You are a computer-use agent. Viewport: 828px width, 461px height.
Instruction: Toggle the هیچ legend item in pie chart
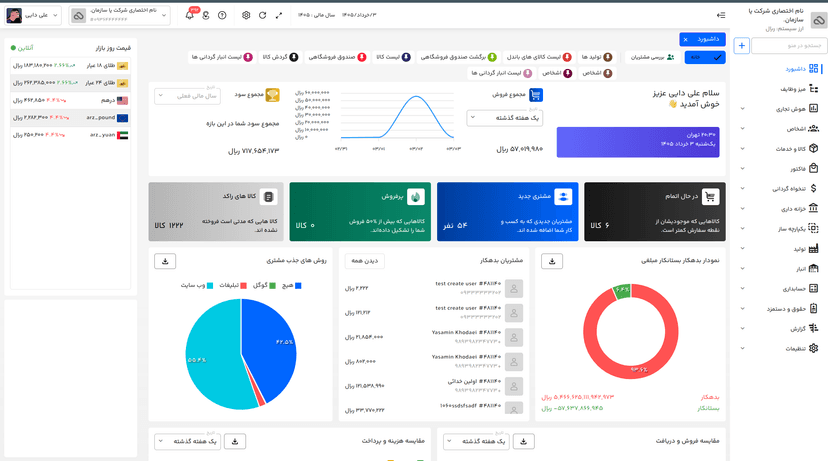[291, 285]
